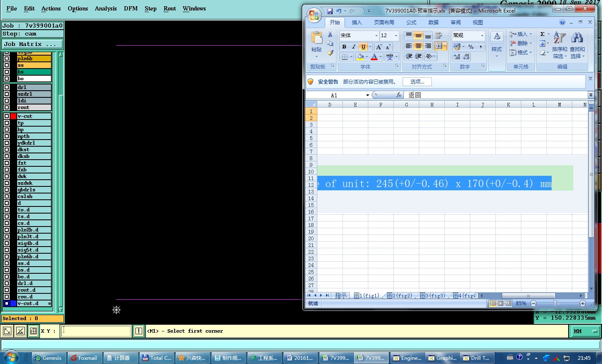Switch to Excel Insert (插入) ribbon tab
Viewport: 602px width, 364px height.
coord(357,23)
